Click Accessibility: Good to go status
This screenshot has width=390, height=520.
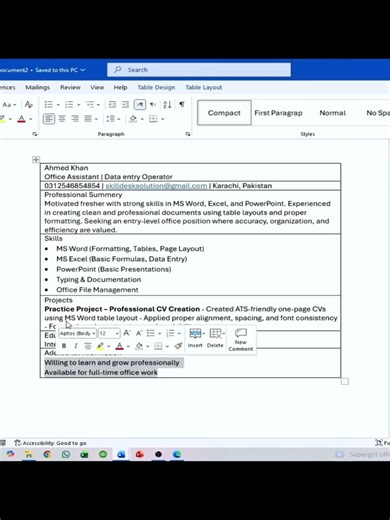click(x=51, y=443)
